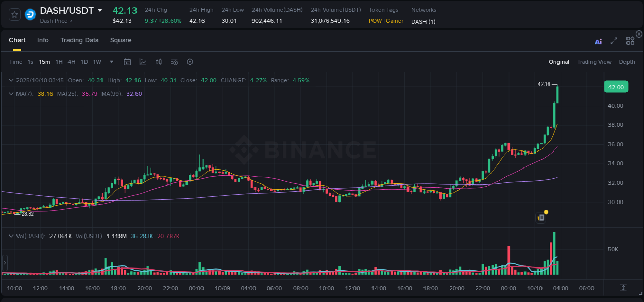
Task: Open the extra time intervals dropdown
Action: point(111,62)
